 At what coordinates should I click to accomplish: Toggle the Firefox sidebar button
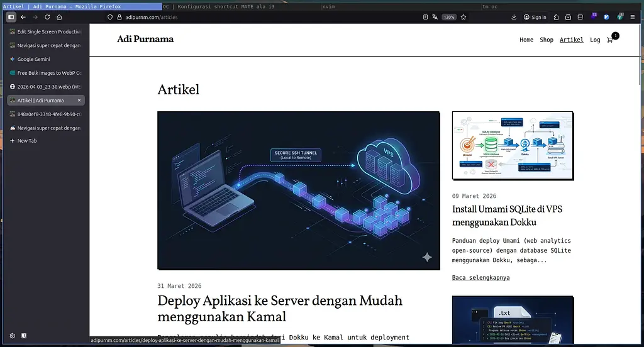(x=11, y=17)
